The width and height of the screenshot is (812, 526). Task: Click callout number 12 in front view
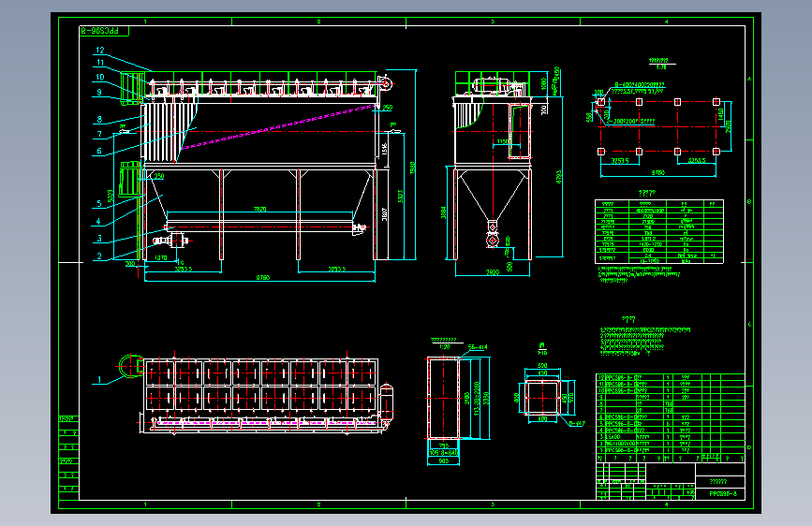tap(100, 51)
